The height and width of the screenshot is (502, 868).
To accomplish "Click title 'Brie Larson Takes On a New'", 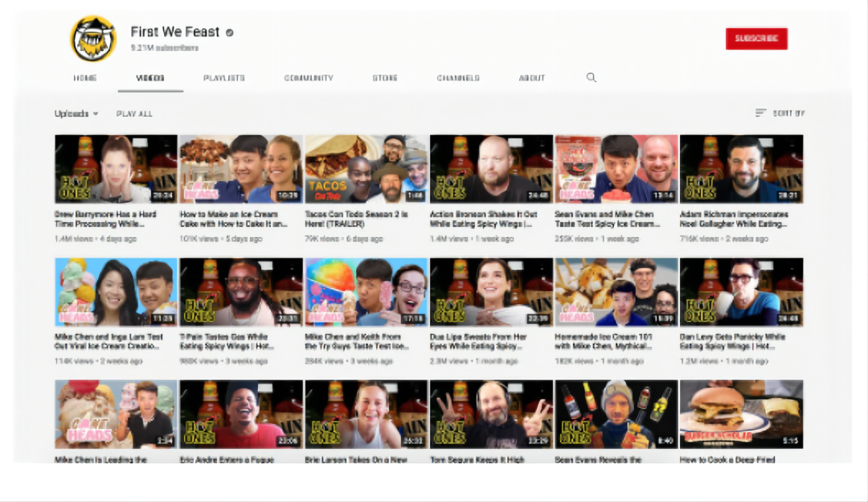I will point(356,459).
